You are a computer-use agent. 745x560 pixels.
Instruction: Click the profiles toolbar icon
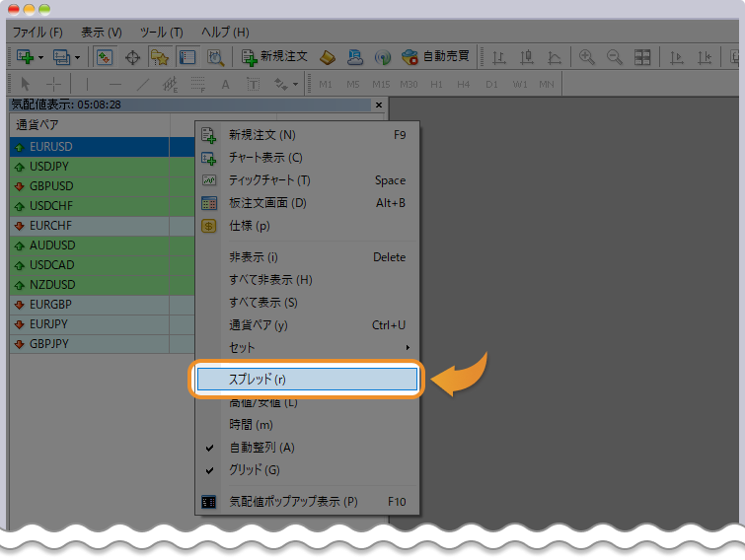pyautogui.click(x=62, y=57)
